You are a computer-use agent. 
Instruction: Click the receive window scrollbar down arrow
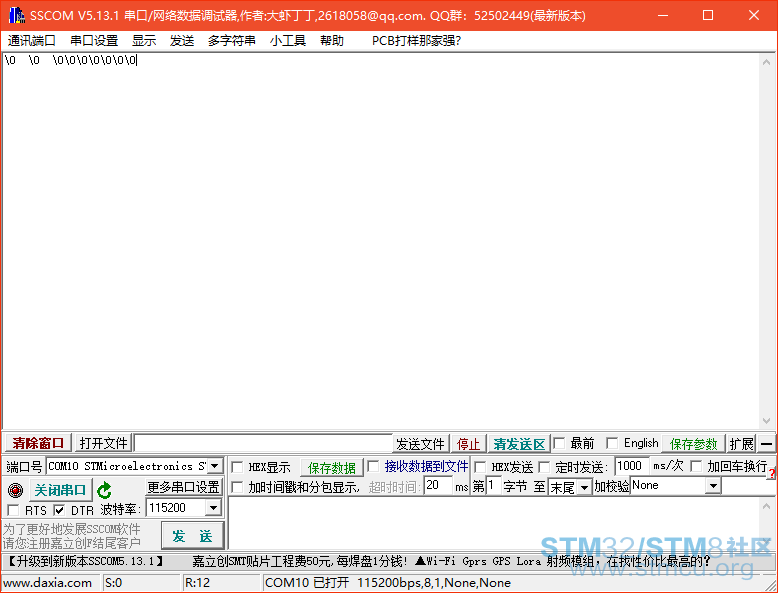(x=767, y=421)
